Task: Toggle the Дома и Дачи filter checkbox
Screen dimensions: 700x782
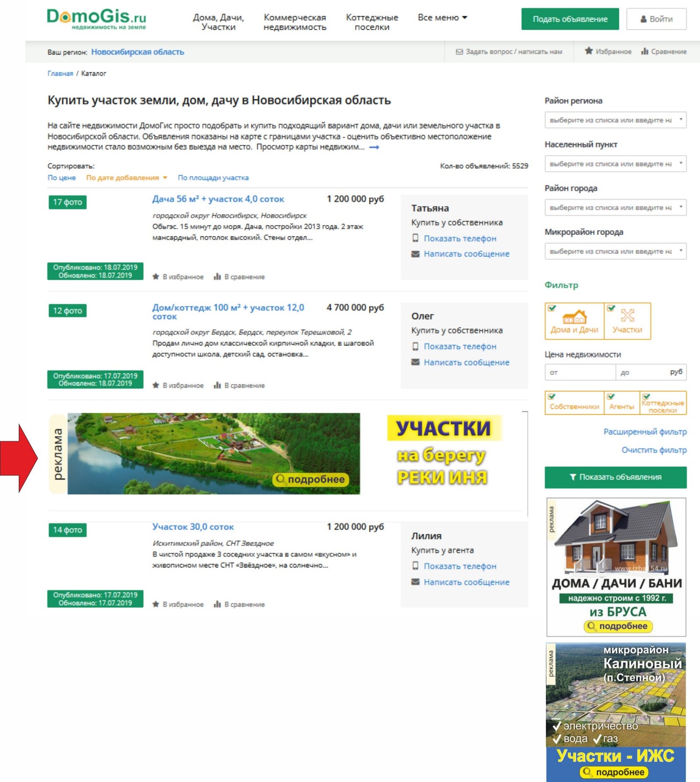Action: [x=552, y=308]
